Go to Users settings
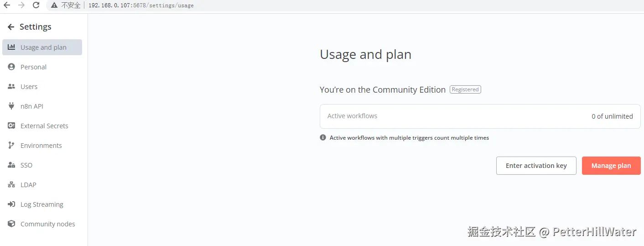Screen dimensions: 644x246 [42, 87]
